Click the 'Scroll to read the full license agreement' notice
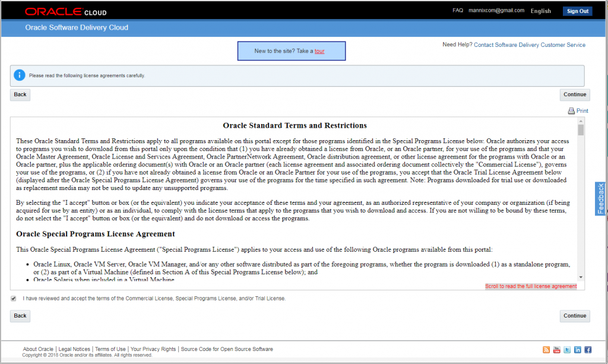Screen dimensions: 608x364 pyautogui.click(x=531, y=286)
